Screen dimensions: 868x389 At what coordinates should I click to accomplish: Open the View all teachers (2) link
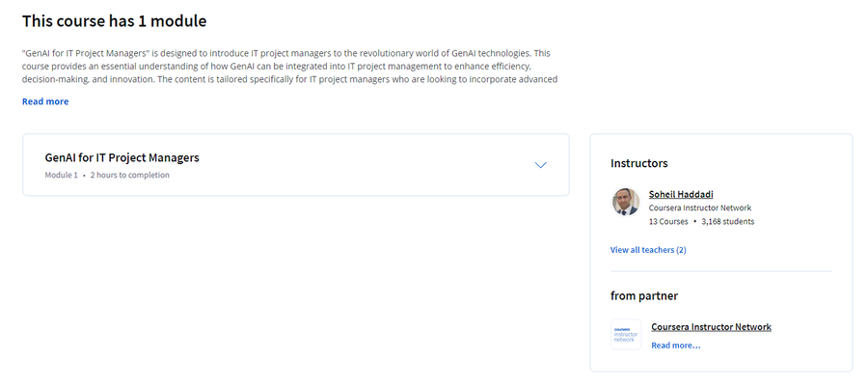click(x=648, y=250)
